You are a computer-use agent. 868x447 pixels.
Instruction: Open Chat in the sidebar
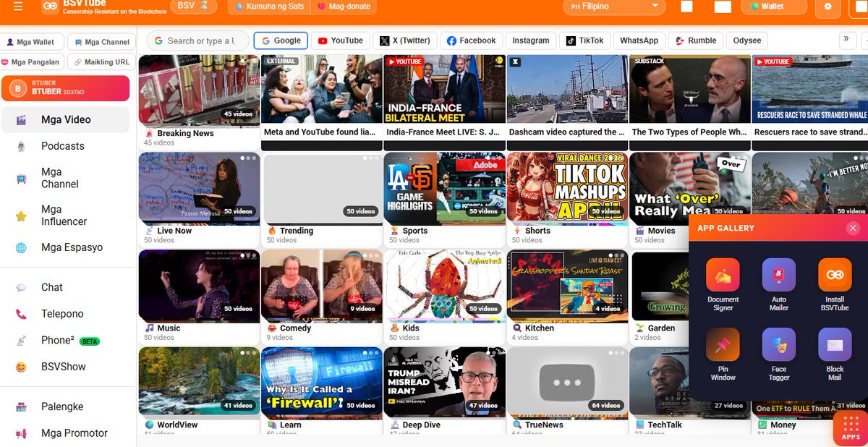[65, 287]
